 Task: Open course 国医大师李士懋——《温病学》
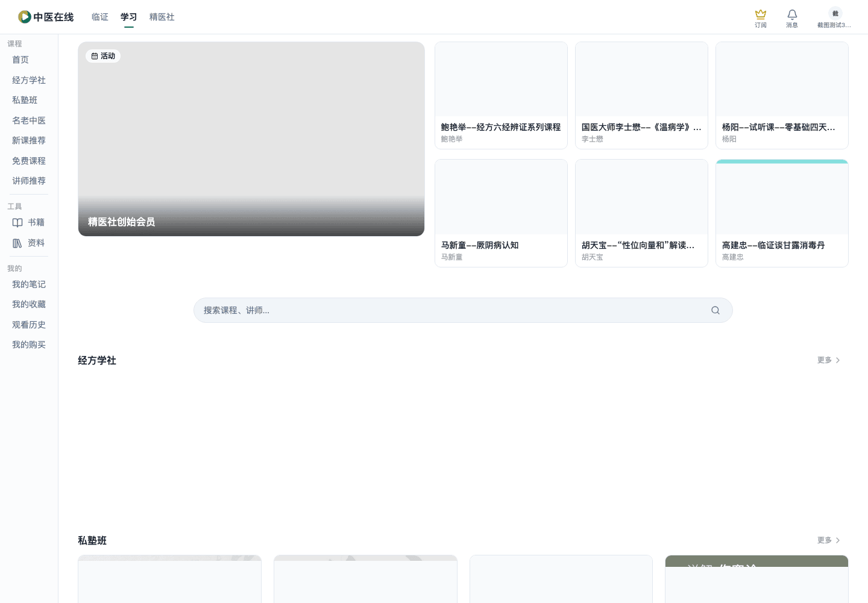641,95
